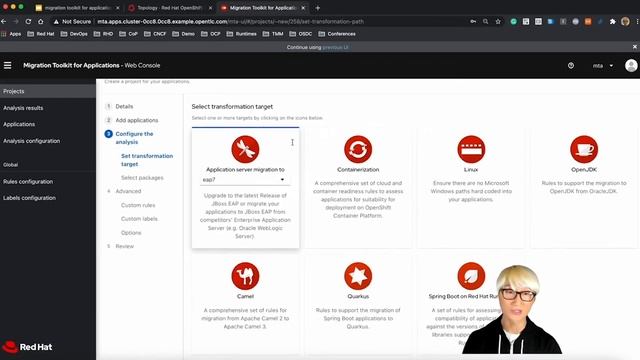Click the Camel card description text
640x360 pixels.
pos(245,318)
